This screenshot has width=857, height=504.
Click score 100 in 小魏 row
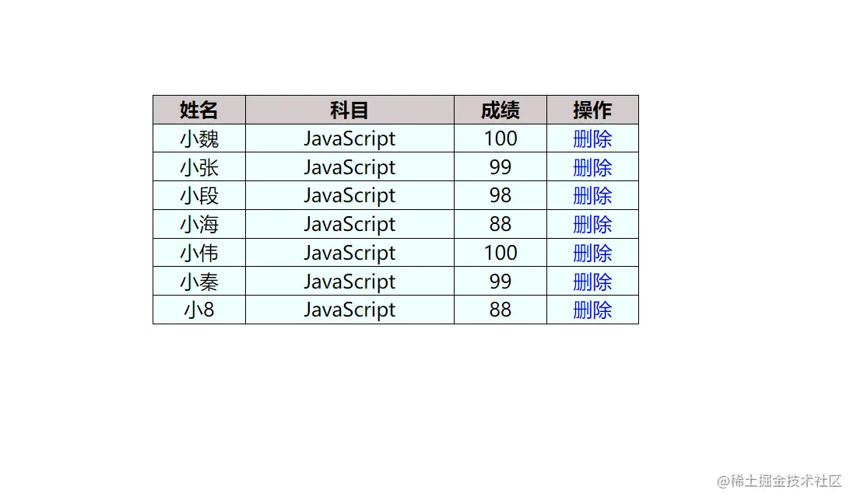point(500,138)
